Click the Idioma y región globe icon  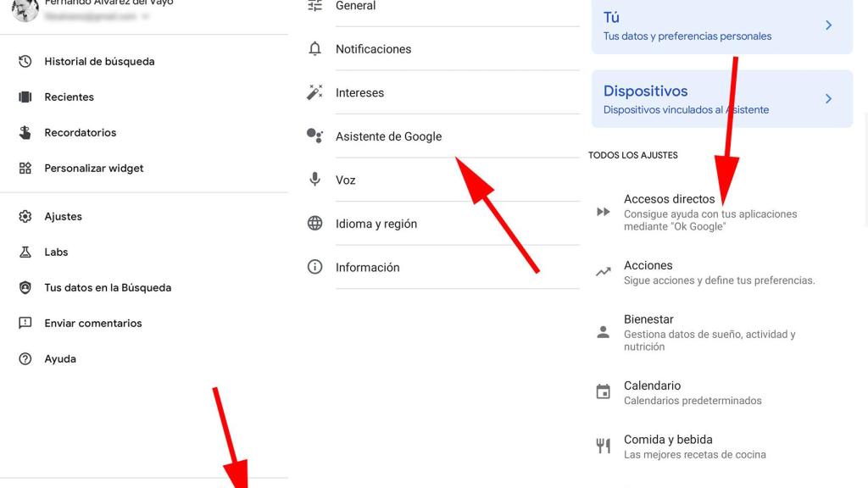[x=315, y=224]
